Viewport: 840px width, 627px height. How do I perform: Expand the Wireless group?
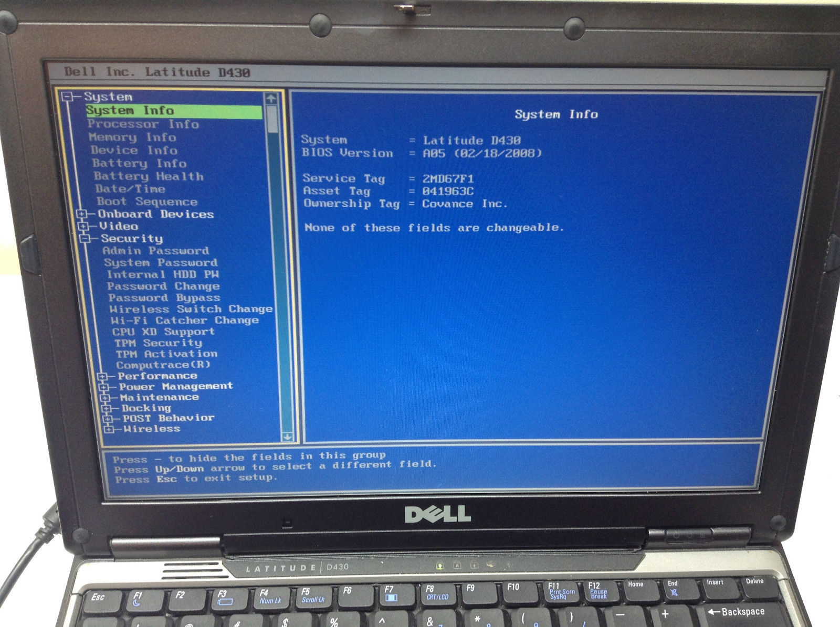coord(109,429)
